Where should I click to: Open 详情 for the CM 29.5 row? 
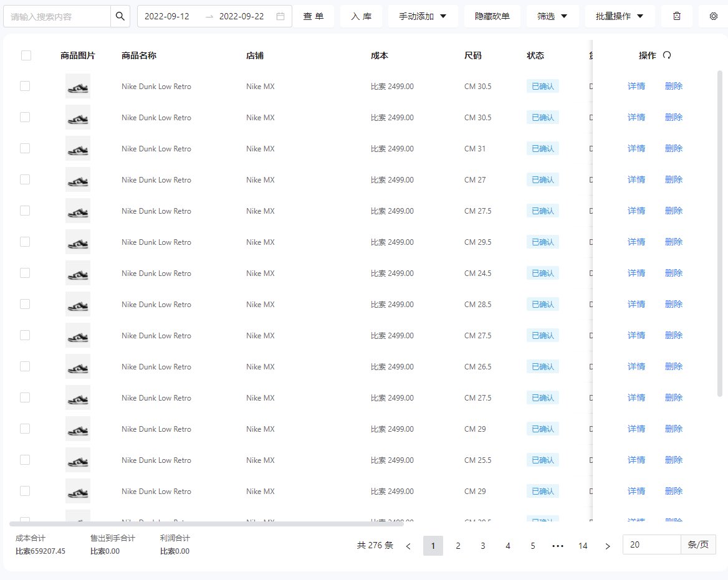click(x=636, y=242)
